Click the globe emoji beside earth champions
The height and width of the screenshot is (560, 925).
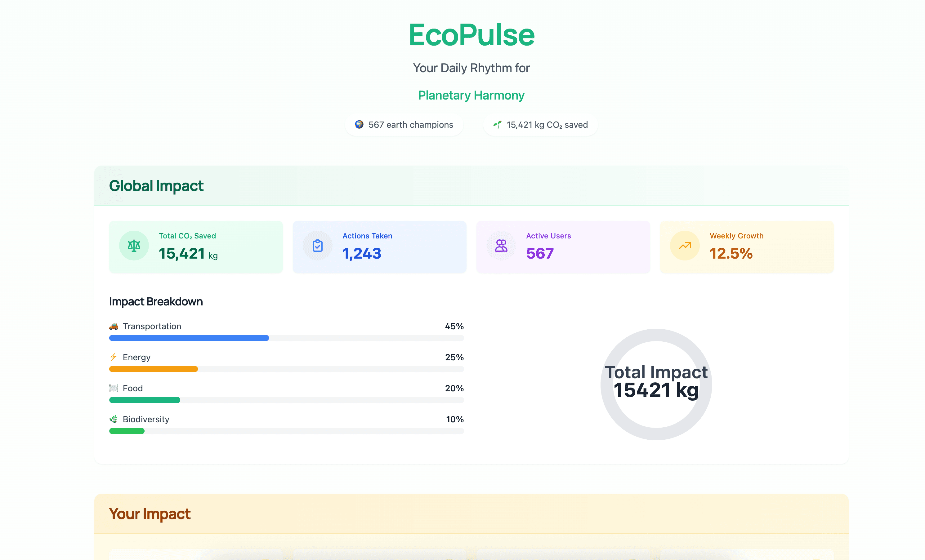[x=359, y=124]
